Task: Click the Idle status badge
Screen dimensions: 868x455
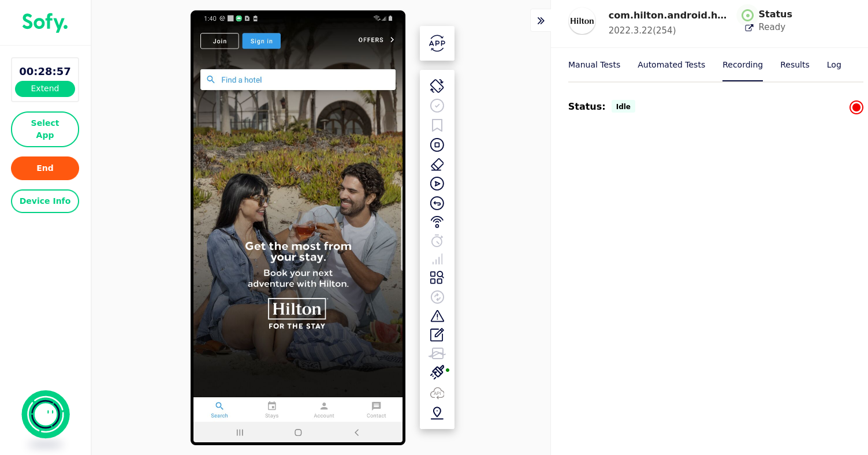Action: 623,107
